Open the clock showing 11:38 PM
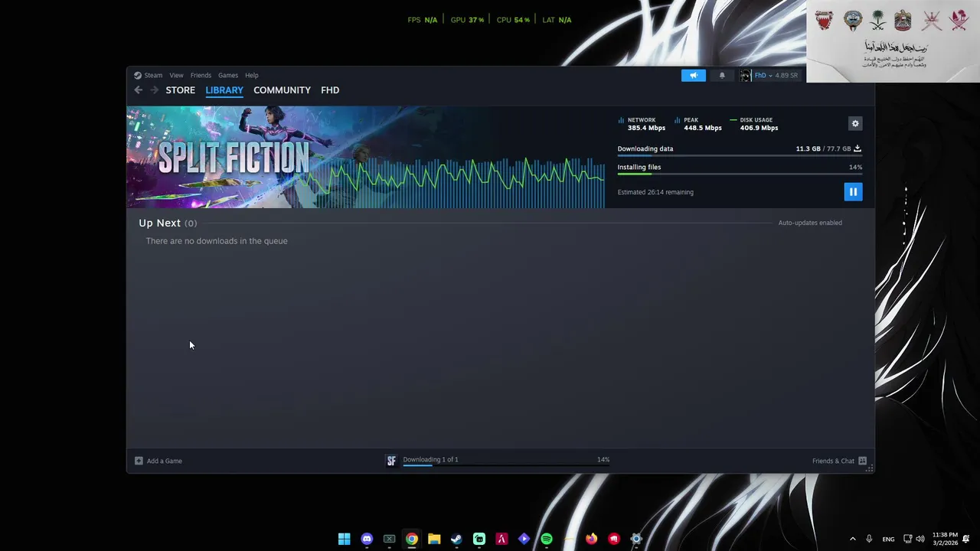Screen dimensions: 980x551 pyautogui.click(x=945, y=539)
